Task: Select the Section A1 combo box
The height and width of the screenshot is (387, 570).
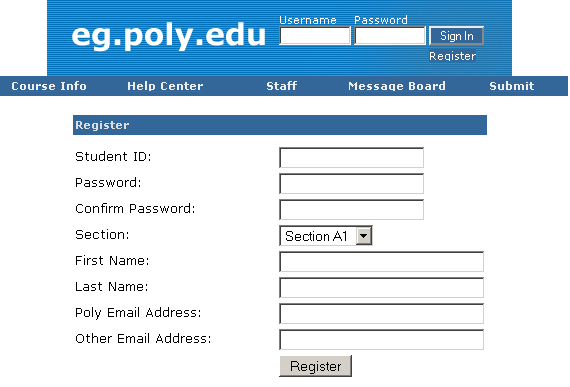Action: click(x=326, y=236)
